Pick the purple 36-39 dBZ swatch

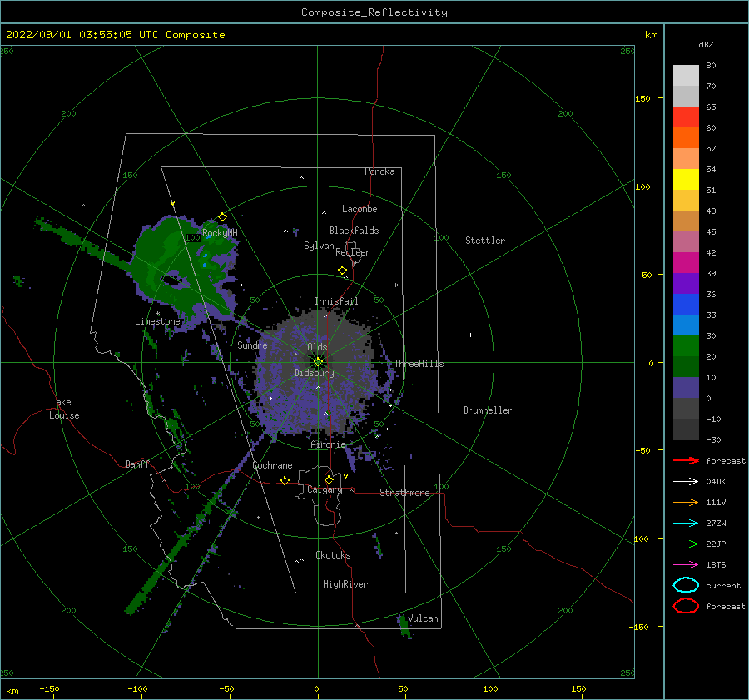click(x=686, y=284)
